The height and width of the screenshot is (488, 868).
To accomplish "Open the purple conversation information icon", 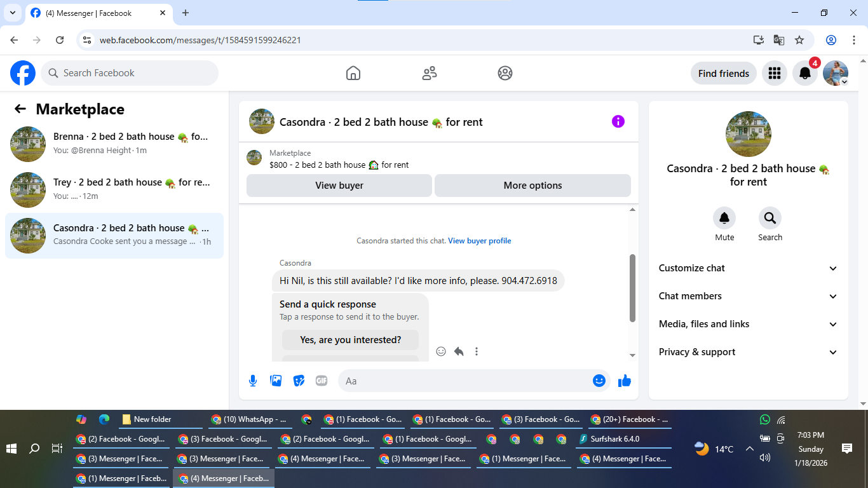I will click(x=618, y=121).
